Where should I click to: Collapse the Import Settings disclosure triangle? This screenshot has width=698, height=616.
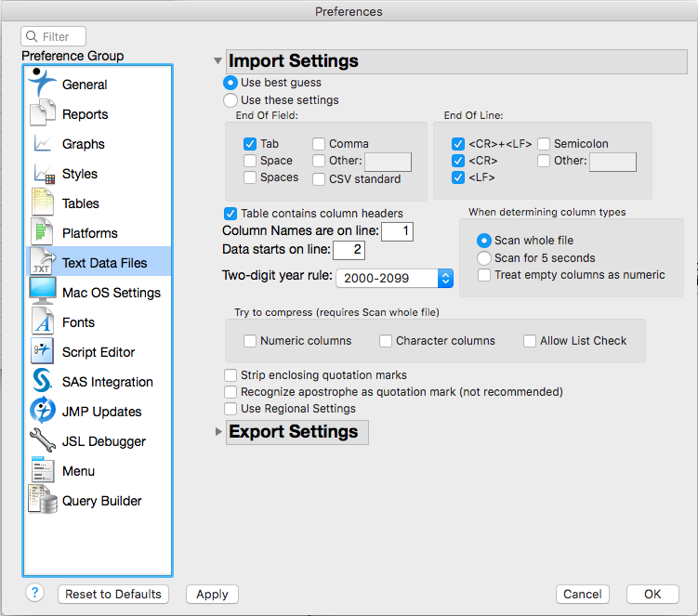[x=218, y=61]
